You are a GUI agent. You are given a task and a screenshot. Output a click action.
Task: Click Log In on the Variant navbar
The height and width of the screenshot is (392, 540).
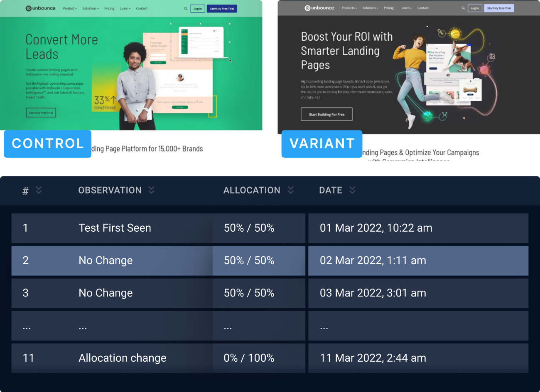coord(475,8)
